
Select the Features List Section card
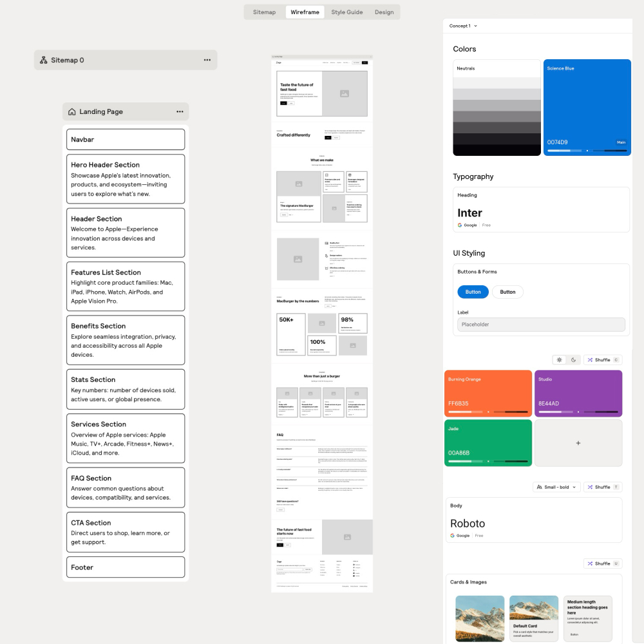click(x=126, y=287)
